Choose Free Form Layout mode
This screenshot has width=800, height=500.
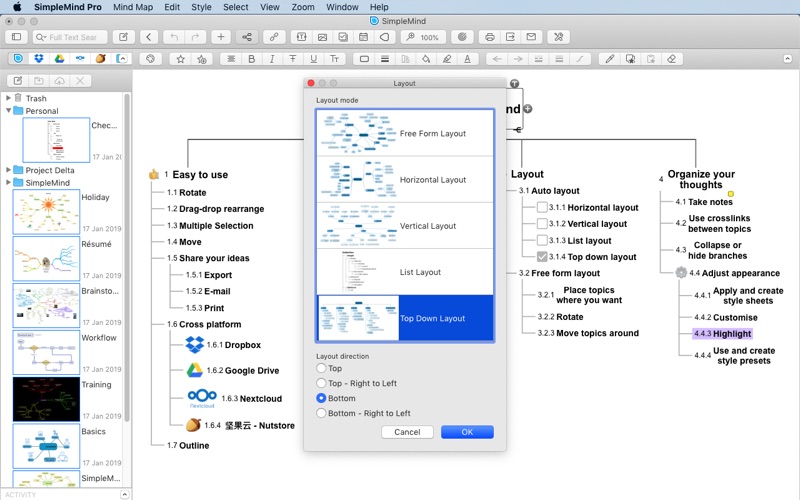click(405, 133)
